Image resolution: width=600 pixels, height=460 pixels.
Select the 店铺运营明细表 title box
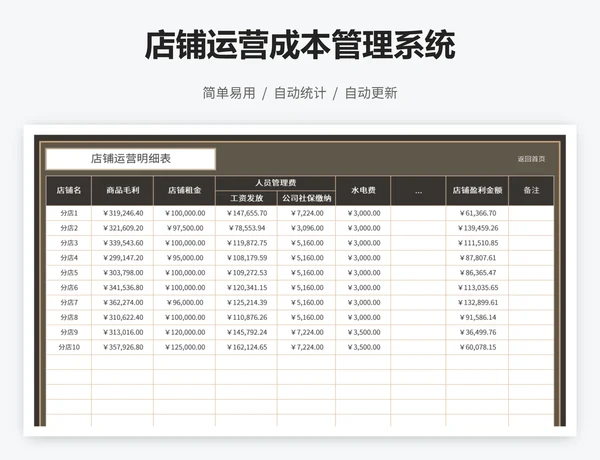tap(130, 159)
